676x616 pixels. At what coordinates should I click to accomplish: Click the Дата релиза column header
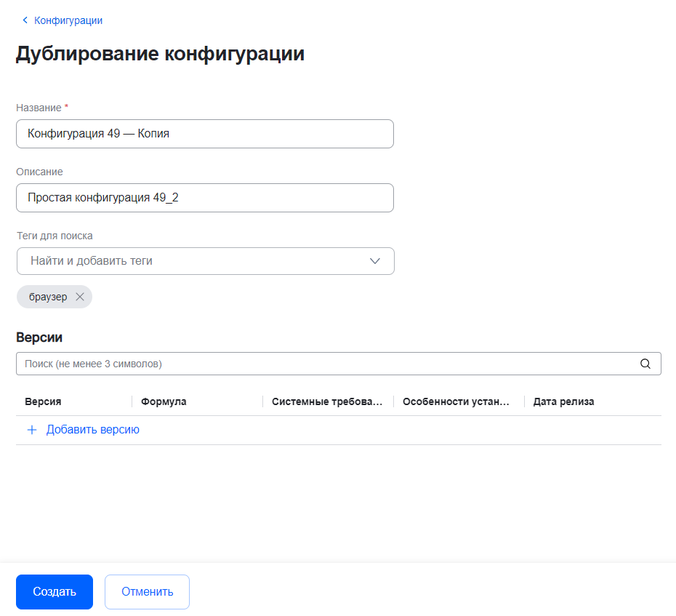[563, 401]
